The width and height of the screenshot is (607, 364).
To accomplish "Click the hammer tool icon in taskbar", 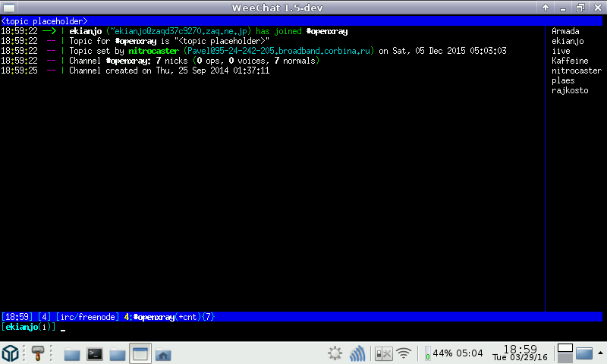I will click(x=37, y=353).
